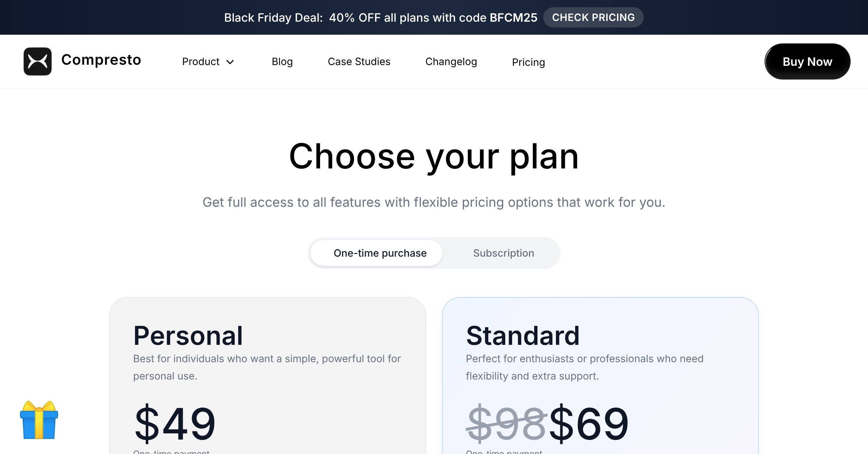Click the crossed-out $98 price
Image resolution: width=868 pixels, height=454 pixels.
[506, 423]
